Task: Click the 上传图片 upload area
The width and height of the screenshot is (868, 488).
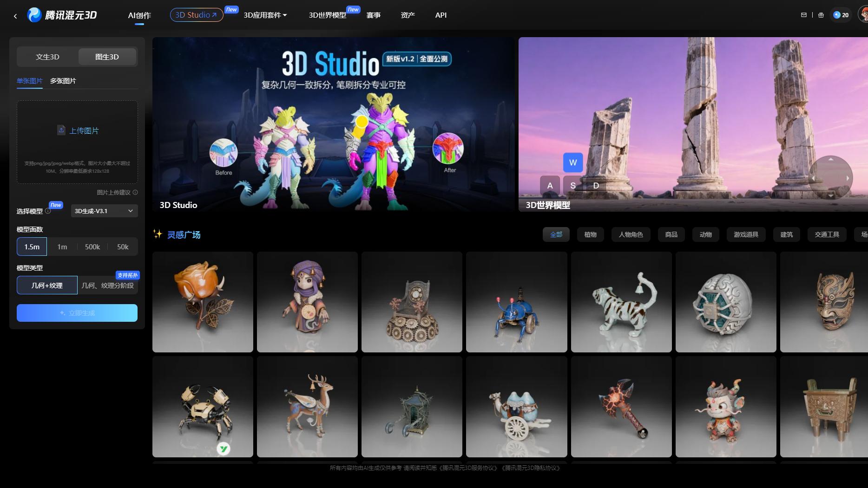Action: click(77, 142)
